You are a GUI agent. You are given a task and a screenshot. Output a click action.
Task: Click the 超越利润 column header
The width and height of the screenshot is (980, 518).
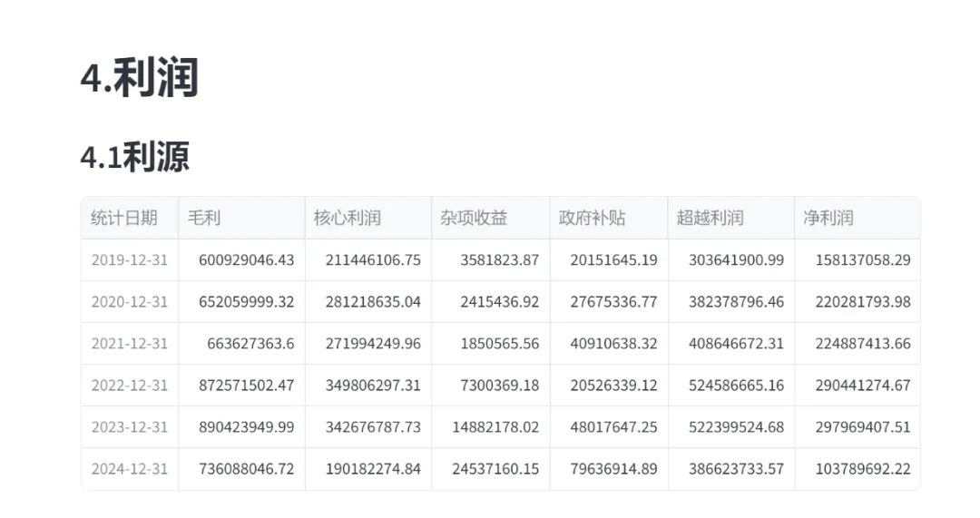[730, 218]
